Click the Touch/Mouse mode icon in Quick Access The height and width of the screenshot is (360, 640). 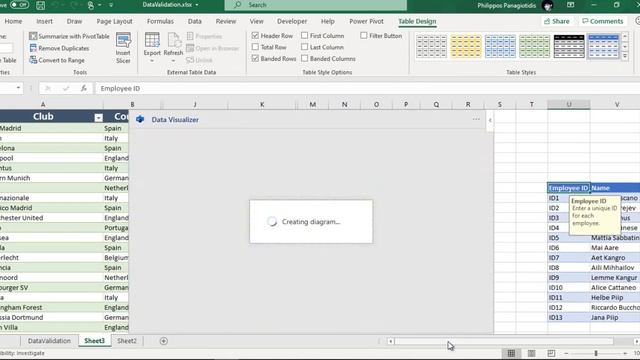point(91,5)
